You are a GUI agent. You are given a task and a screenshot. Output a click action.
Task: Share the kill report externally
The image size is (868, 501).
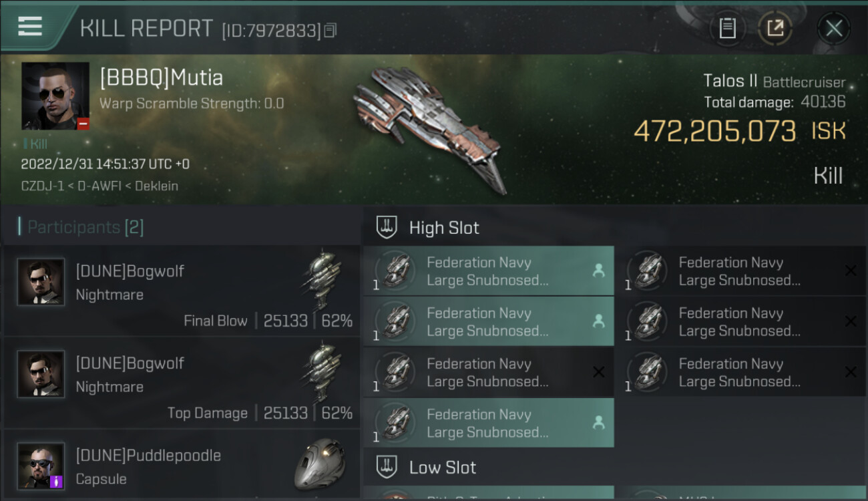click(775, 28)
